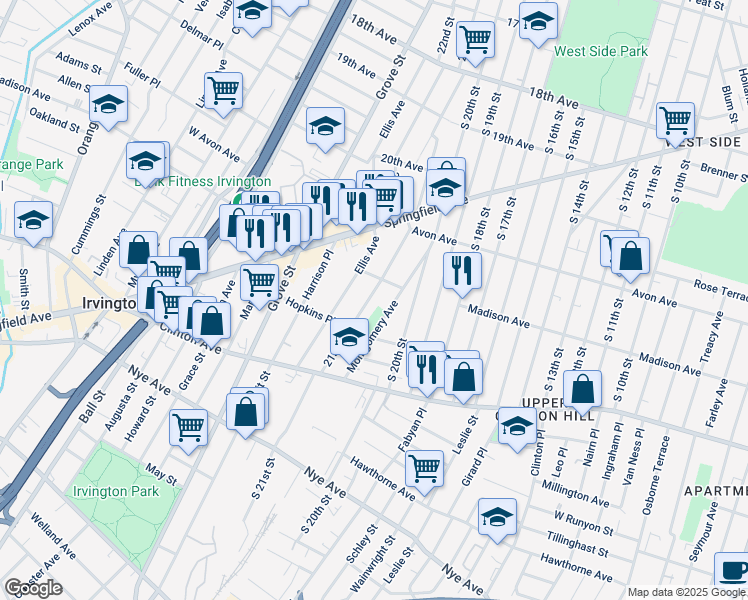The height and width of the screenshot is (600, 748).
Task: Open the shopping bag marker above Clinton Ave label
Action: [211, 321]
